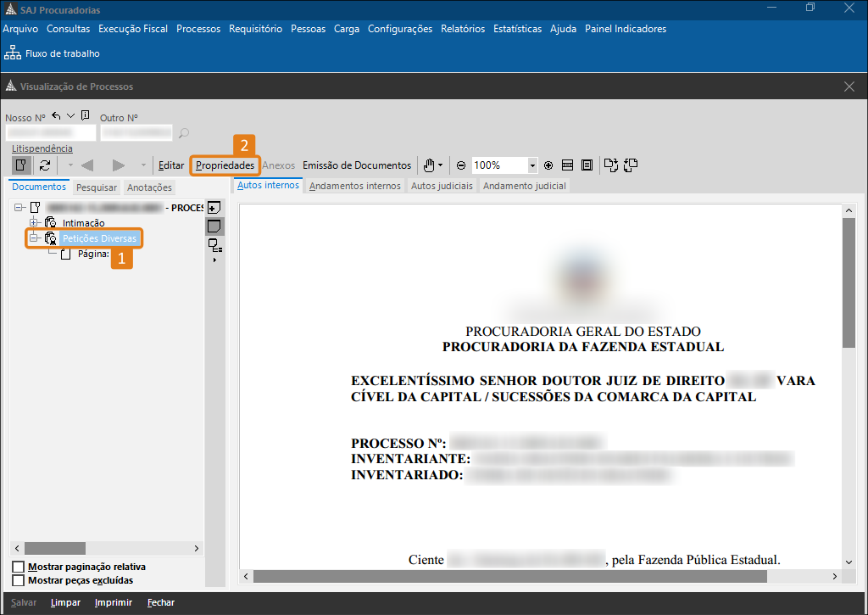This screenshot has height=615, width=868.
Task: Switch to the Andamentos internos tab
Action: point(354,186)
